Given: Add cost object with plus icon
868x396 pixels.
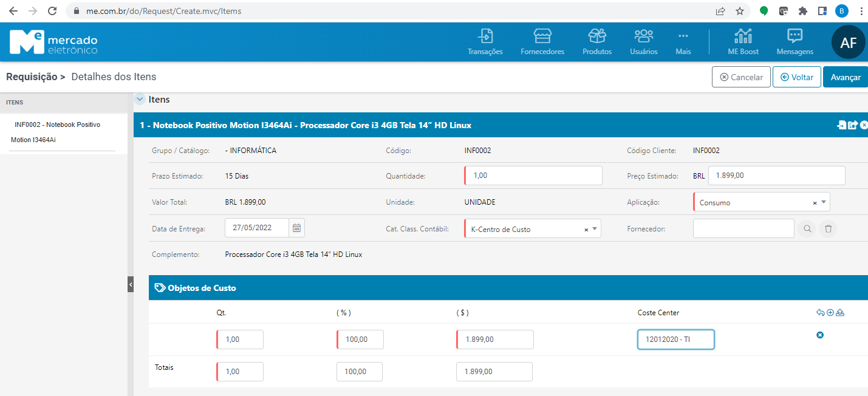Looking at the screenshot, I should point(830,313).
